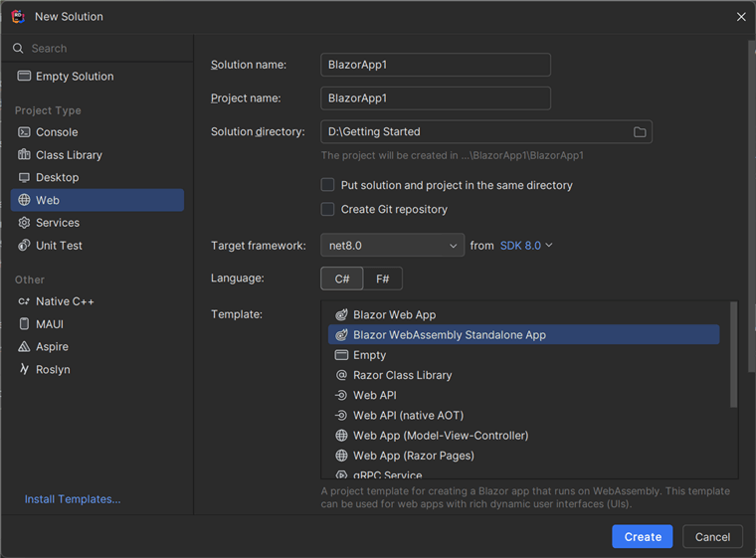The height and width of the screenshot is (558, 756).
Task: Click the Web API template icon
Action: (341, 395)
